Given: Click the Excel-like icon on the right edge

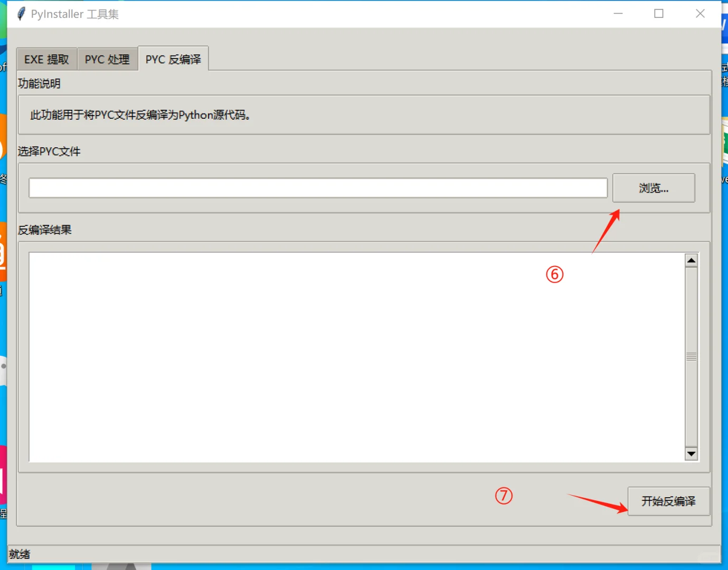Looking at the screenshot, I should pos(724,140).
